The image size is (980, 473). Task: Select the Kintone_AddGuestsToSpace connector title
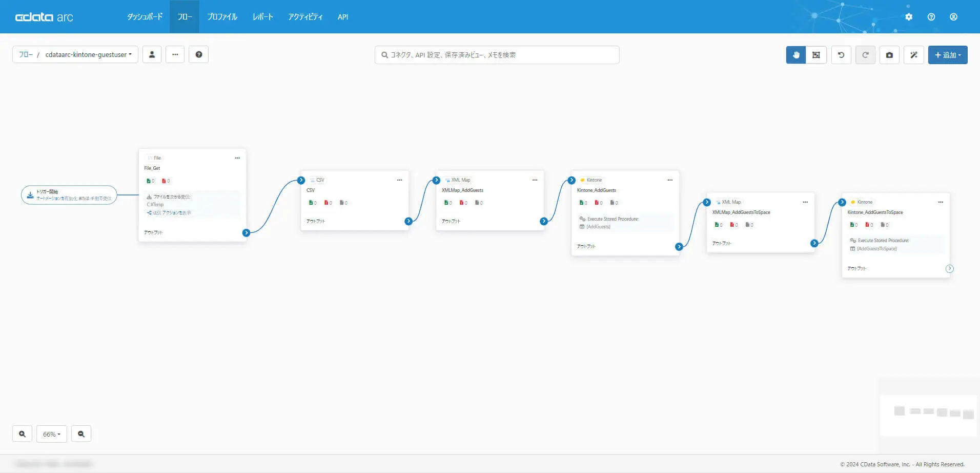click(875, 212)
